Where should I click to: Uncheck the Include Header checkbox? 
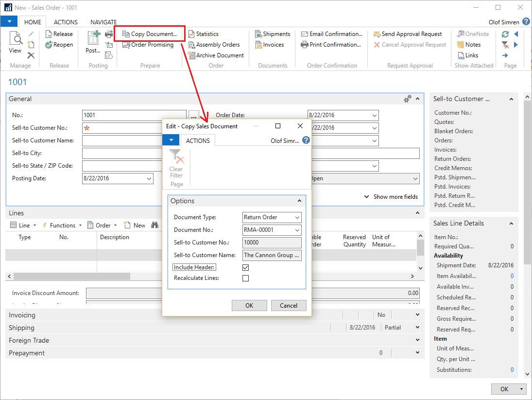pyautogui.click(x=245, y=267)
